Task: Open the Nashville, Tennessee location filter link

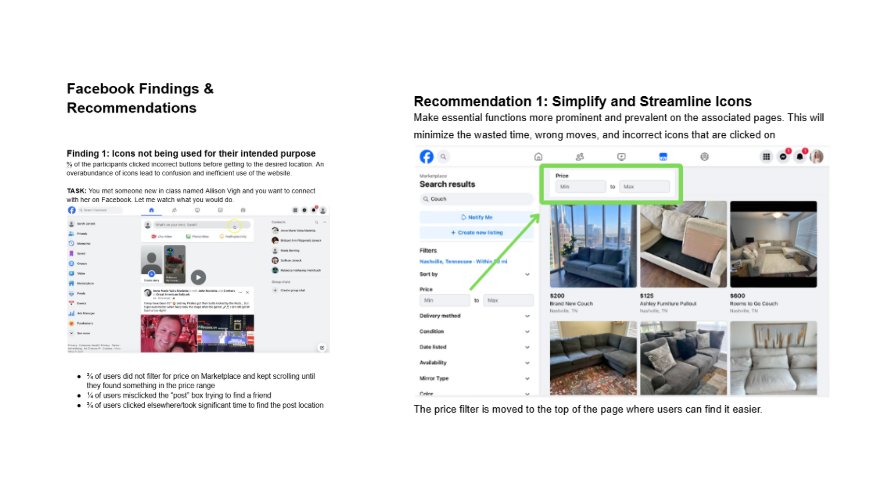Action: click(463, 261)
